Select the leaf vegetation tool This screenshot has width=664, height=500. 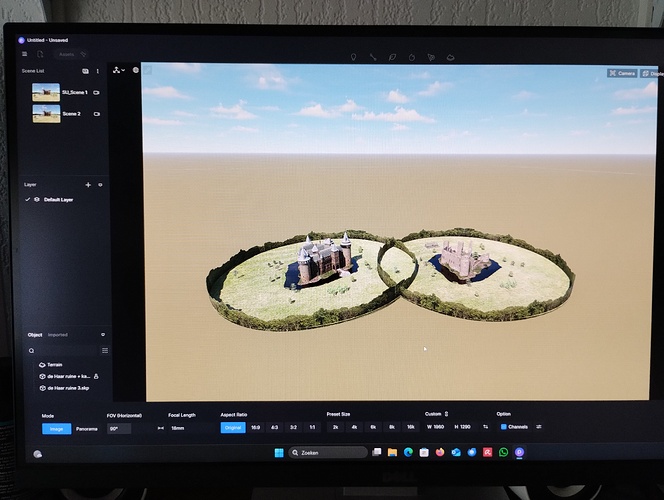(x=392, y=57)
